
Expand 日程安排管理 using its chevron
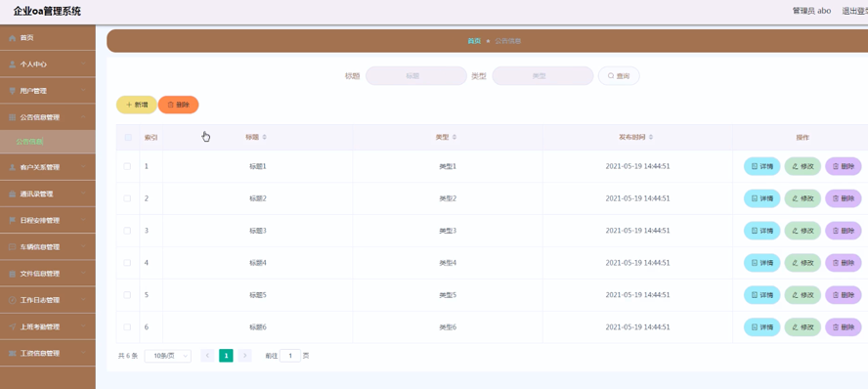84,220
